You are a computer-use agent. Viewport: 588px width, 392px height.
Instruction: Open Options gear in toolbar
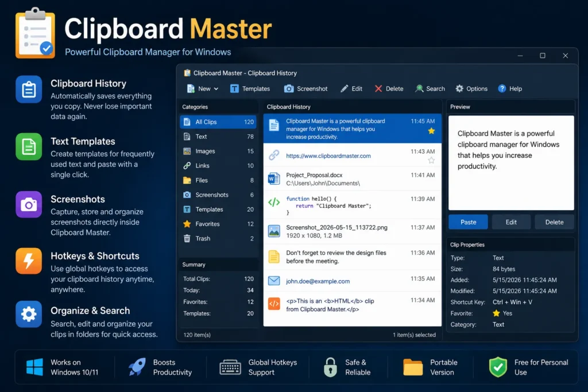[x=471, y=89]
